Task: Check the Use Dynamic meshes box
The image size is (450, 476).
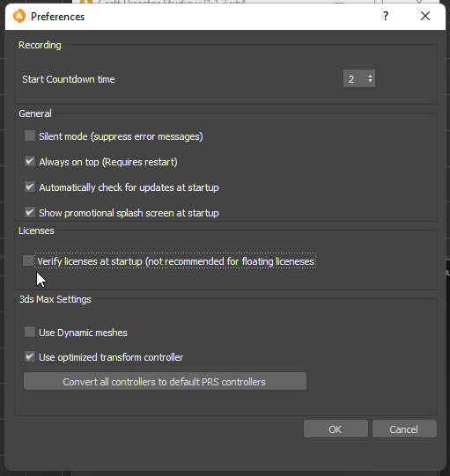Action: click(x=30, y=332)
